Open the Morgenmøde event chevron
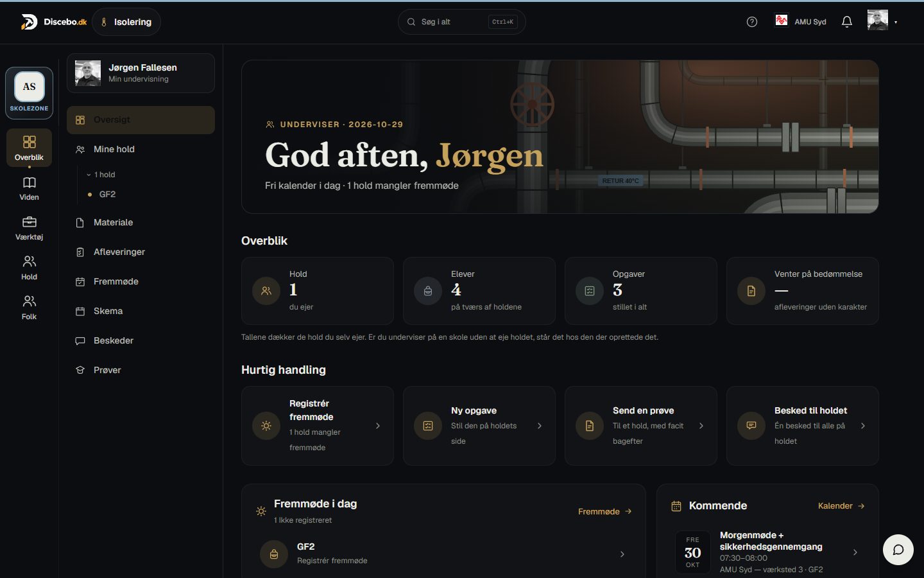Viewport: 924px width, 578px height. pyautogui.click(x=855, y=552)
